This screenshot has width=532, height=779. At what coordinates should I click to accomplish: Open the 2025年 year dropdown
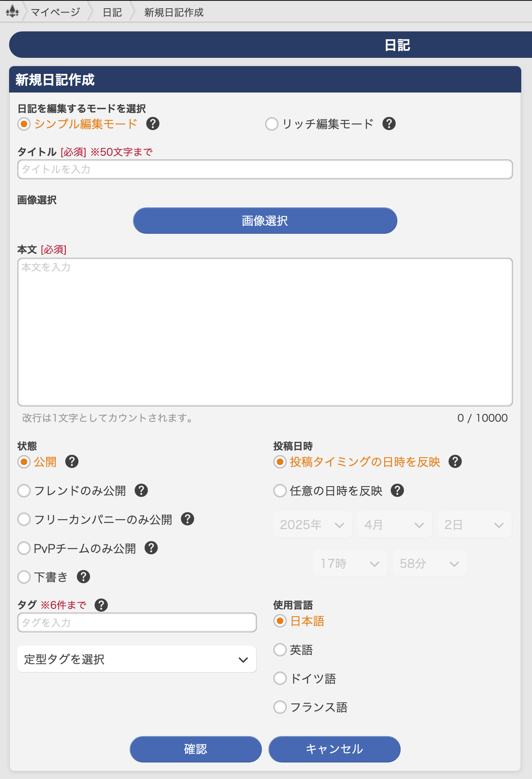(313, 525)
